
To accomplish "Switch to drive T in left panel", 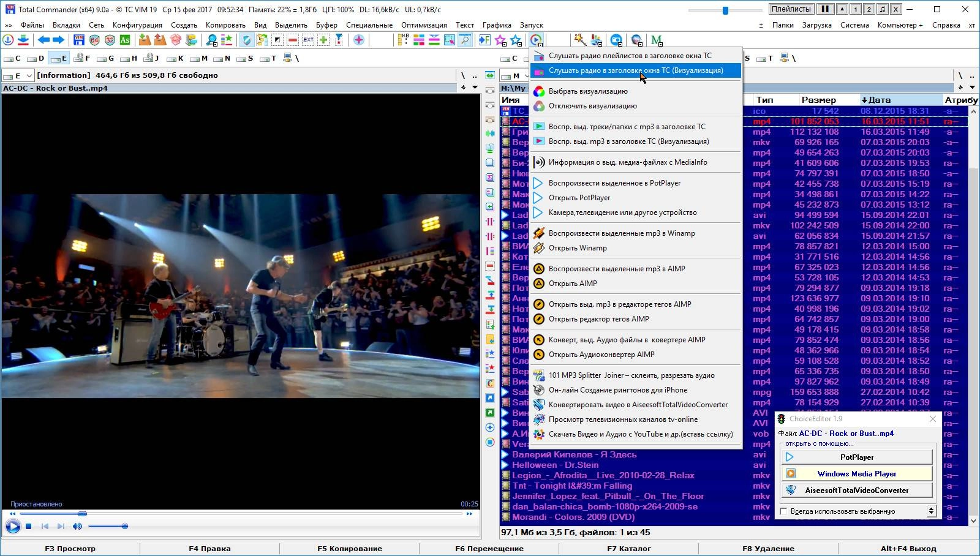I will [268, 58].
